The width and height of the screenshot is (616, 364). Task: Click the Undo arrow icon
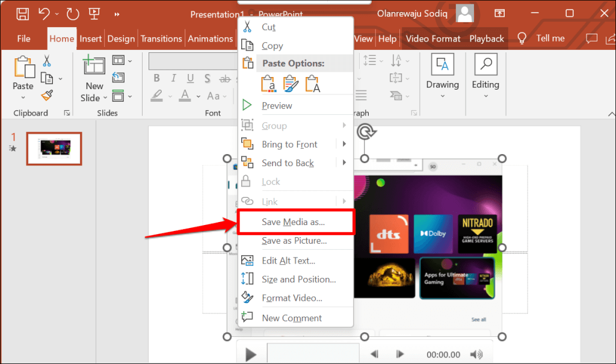43,13
